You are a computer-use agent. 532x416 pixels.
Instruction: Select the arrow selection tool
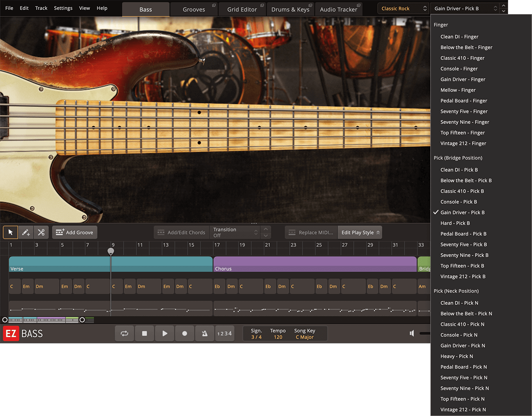[x=10, y=232]
